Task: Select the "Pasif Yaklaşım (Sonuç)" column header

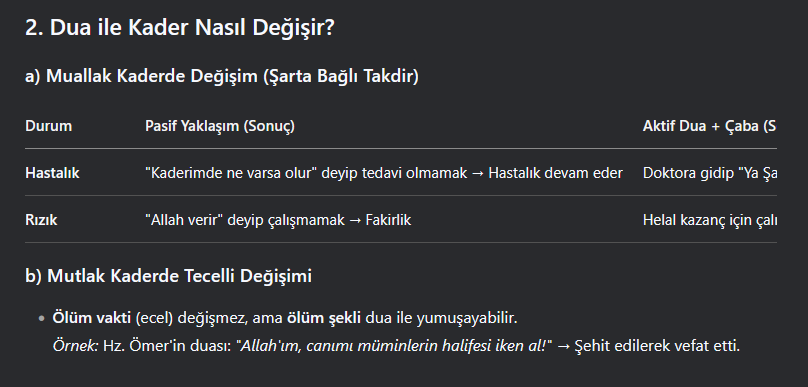Action: coord(220,126)
